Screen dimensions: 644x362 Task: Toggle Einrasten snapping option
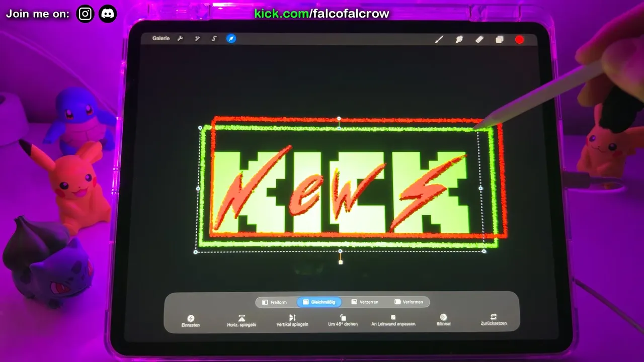click(x=191, y=321)
